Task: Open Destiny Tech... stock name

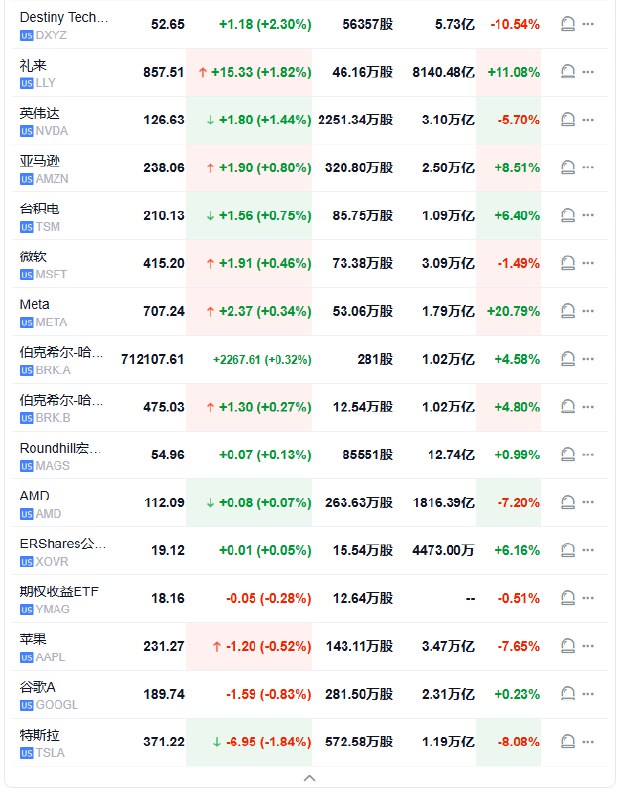Action: (x=64, y=17)
